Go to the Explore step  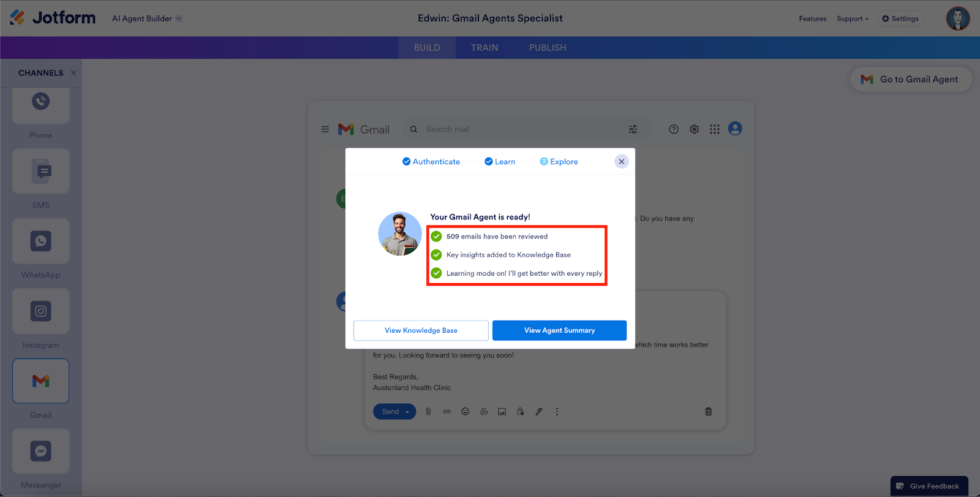coord(559,162)
